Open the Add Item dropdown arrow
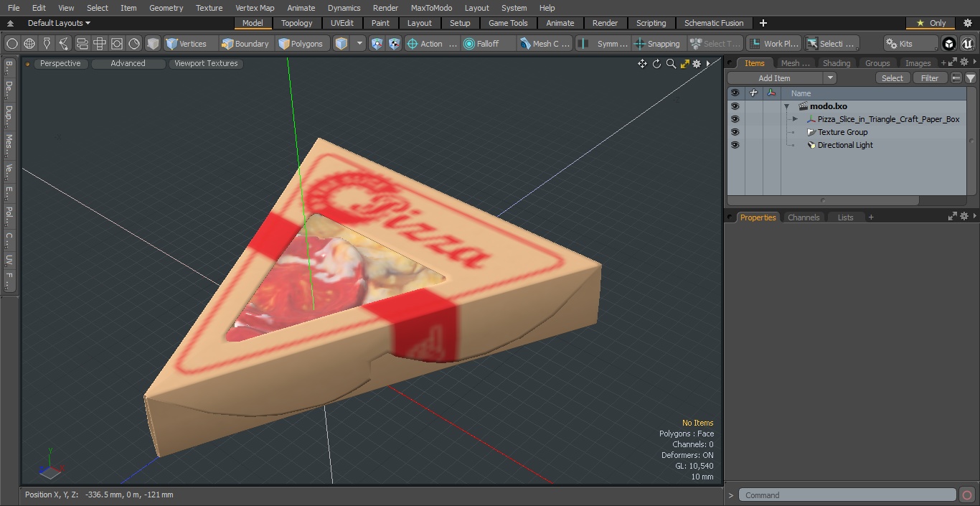The image size is (980, 506). click(830, 78)
